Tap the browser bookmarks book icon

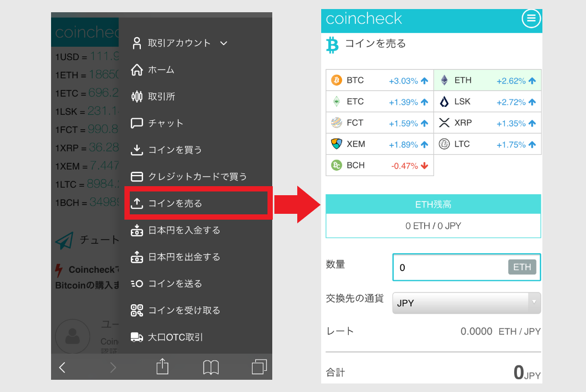click(211, 368)
